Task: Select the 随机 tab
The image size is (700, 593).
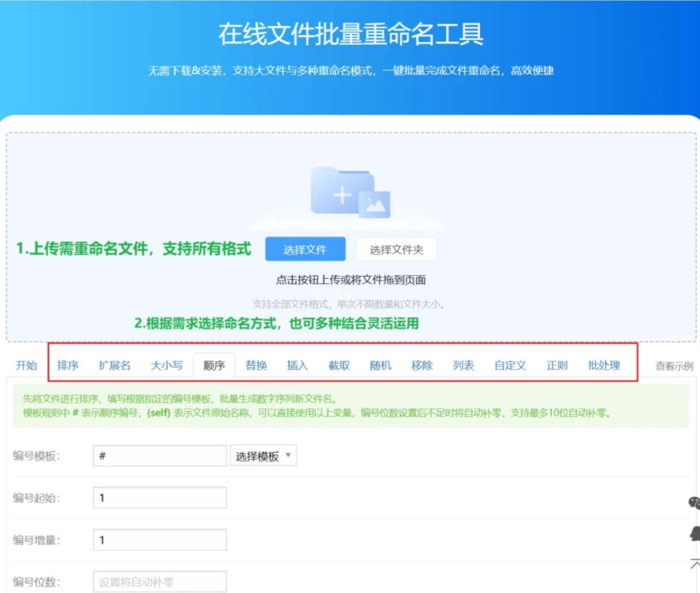Action: (x=380, y=365)
